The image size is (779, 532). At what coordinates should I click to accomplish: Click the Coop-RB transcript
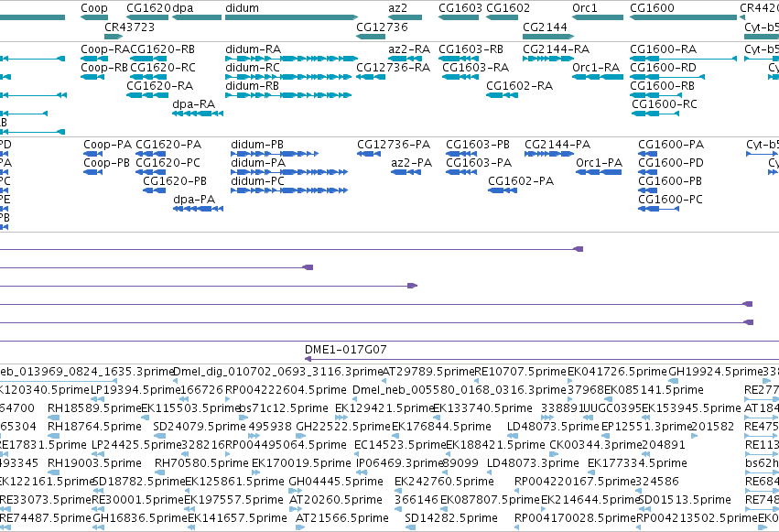[92, 77]
